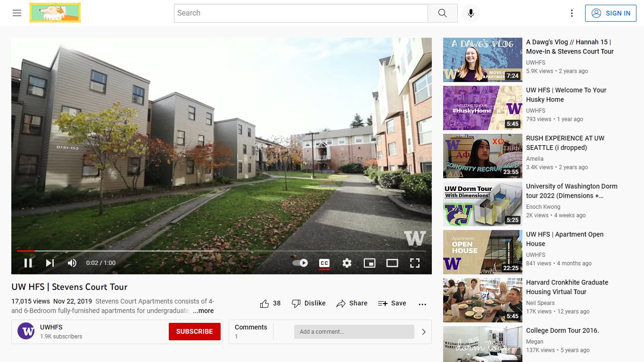Screen dimensions: 644x362
Task: Click title 'A Dawg's Vlog // Hannah 15'
Action: click(570, 47)
